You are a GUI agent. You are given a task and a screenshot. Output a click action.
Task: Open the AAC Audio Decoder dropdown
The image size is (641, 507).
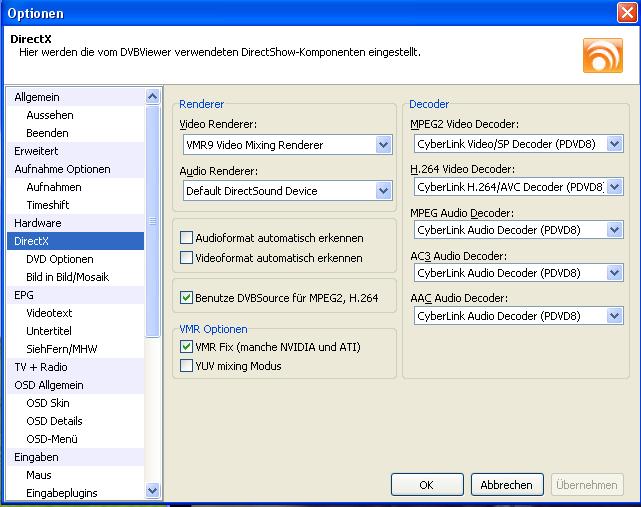615,316
